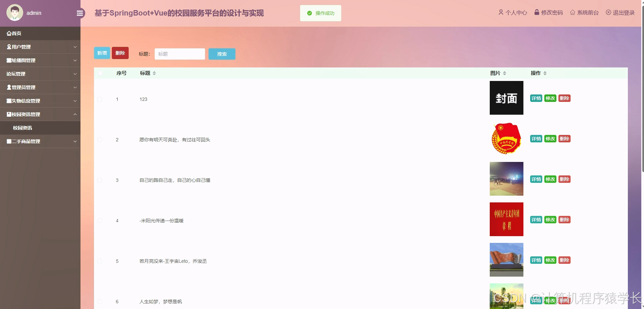Click the 退出登录 logout icon
The image size is (644, 309).
[608, 12]
